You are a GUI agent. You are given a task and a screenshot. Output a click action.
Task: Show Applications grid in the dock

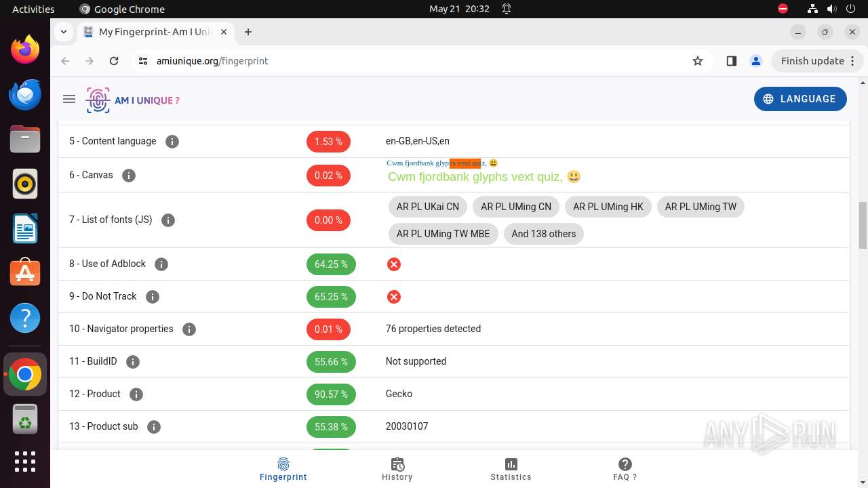click(x=25, y=462)
